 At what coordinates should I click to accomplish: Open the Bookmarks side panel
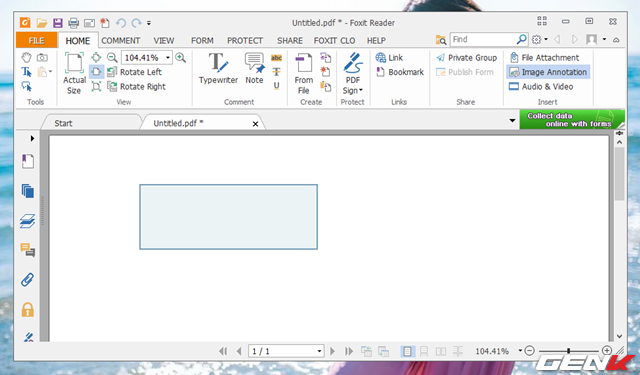28,161
